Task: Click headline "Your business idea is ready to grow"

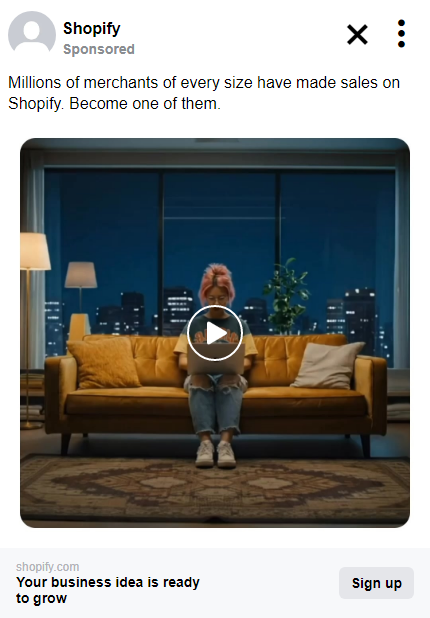Action: [x=108, y=590]
